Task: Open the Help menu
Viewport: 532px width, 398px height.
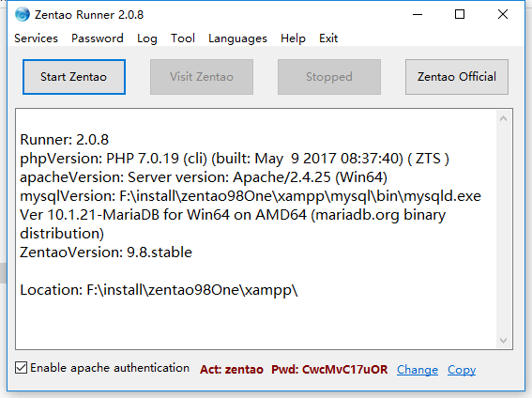Action: click(x=293, y=38)
